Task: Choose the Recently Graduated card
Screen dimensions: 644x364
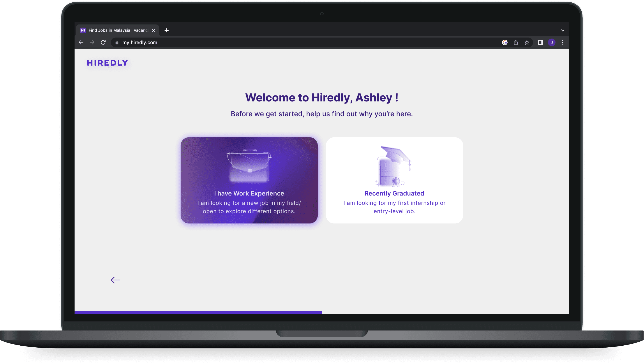Action: pos(394,180)
